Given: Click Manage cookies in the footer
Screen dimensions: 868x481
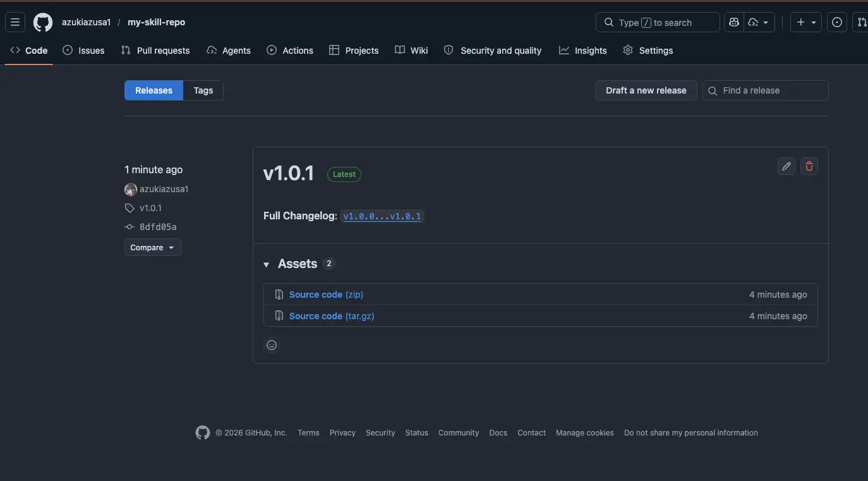Looking at the screenshot, I should tap(585, 433).
